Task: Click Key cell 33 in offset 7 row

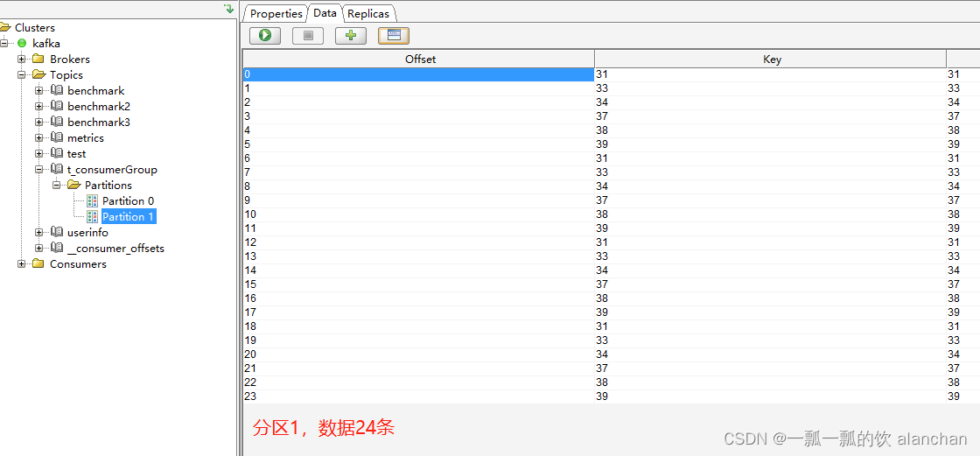Action: coord(771,172)
